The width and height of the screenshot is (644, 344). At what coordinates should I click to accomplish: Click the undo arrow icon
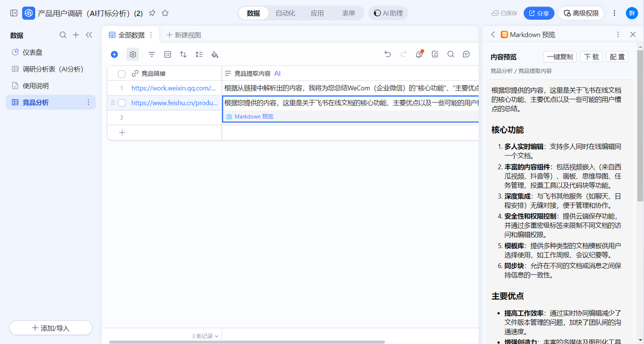point(387,54)
